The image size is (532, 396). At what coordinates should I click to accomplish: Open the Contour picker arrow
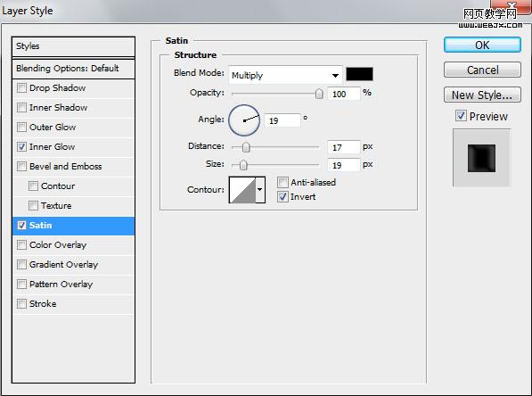pos(260,189)
